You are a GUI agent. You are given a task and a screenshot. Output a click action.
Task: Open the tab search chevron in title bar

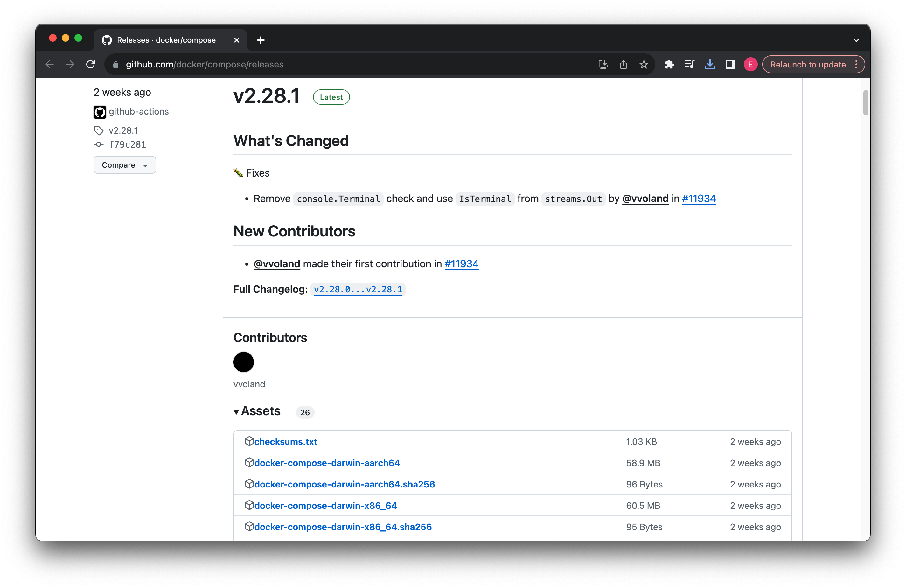856,40
